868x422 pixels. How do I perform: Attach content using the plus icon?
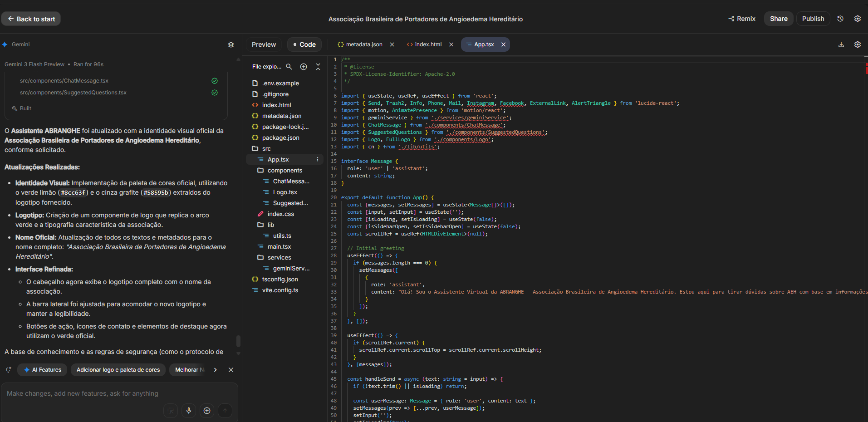coord(207,411)
